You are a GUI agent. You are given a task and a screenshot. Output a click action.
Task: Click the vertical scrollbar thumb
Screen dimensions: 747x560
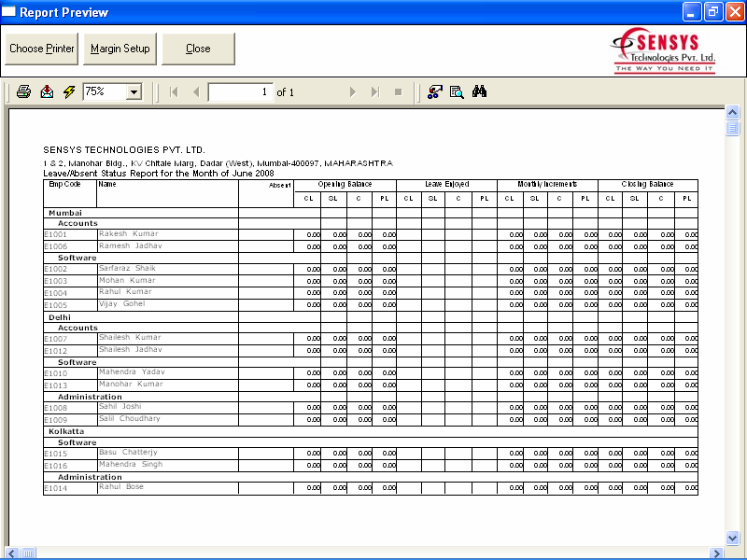click(x=732, y=128)
